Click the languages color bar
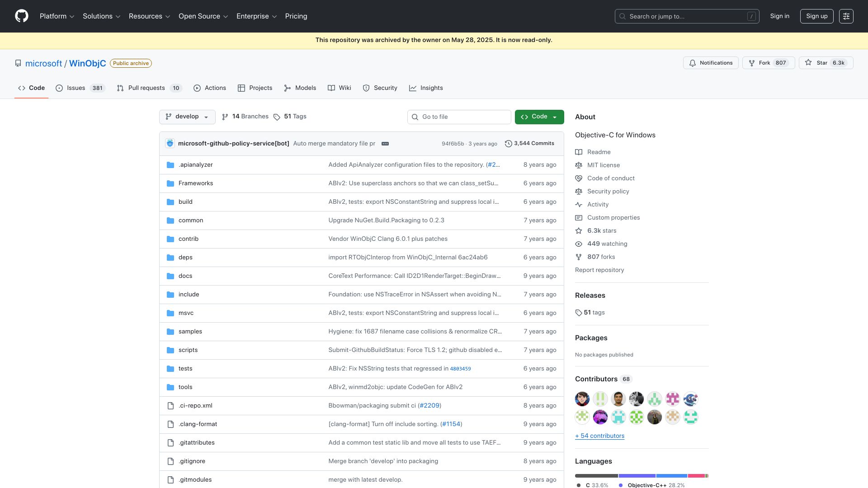The width and height of the screenshot is (868, 488). click(x=642, y=476)
